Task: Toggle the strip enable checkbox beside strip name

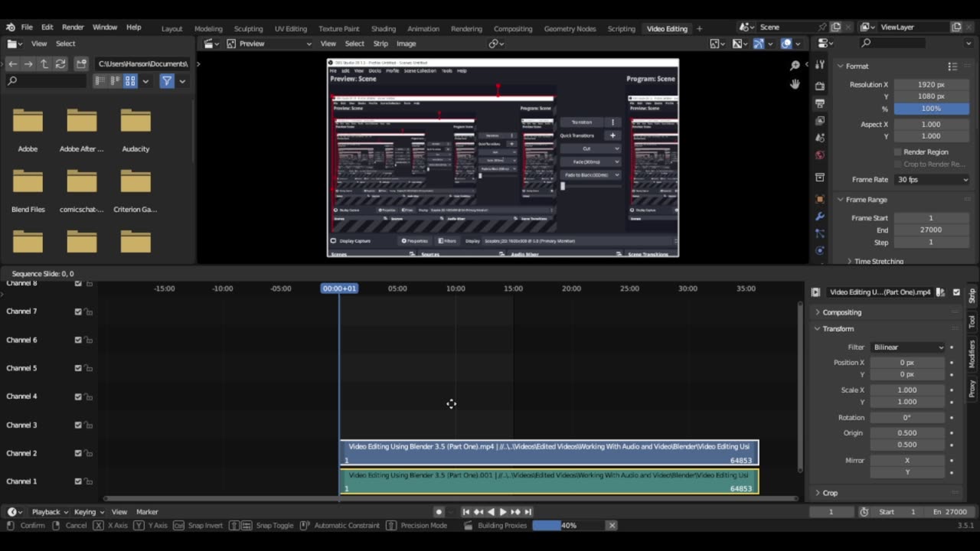Action: (956, 292)
